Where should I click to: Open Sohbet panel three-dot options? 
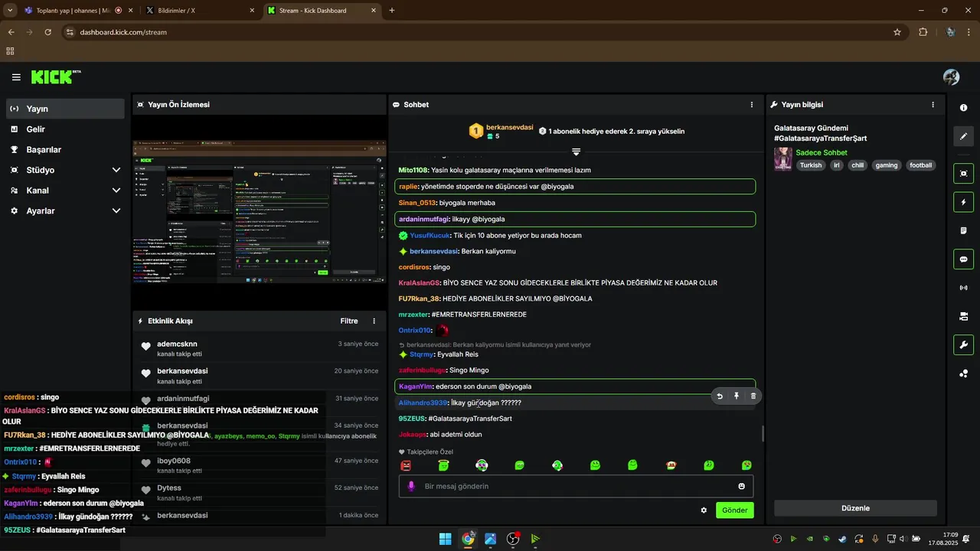pyautogui.click(x=751, y=105)
